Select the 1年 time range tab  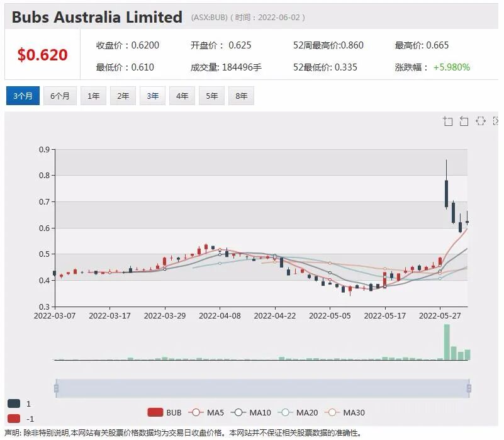click(94, 96)
